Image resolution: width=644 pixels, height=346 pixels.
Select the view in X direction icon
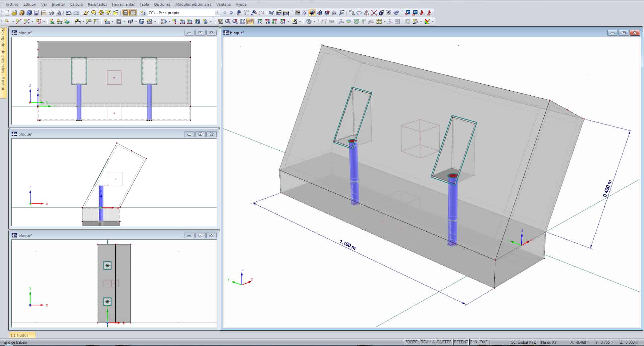260,21
